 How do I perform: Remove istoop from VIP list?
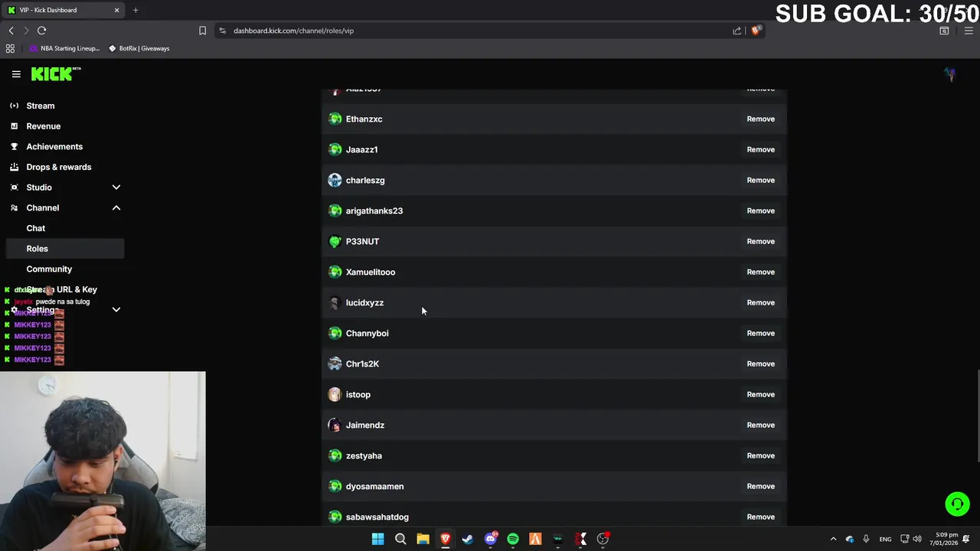pyautogui.click(x=760, y=394)
